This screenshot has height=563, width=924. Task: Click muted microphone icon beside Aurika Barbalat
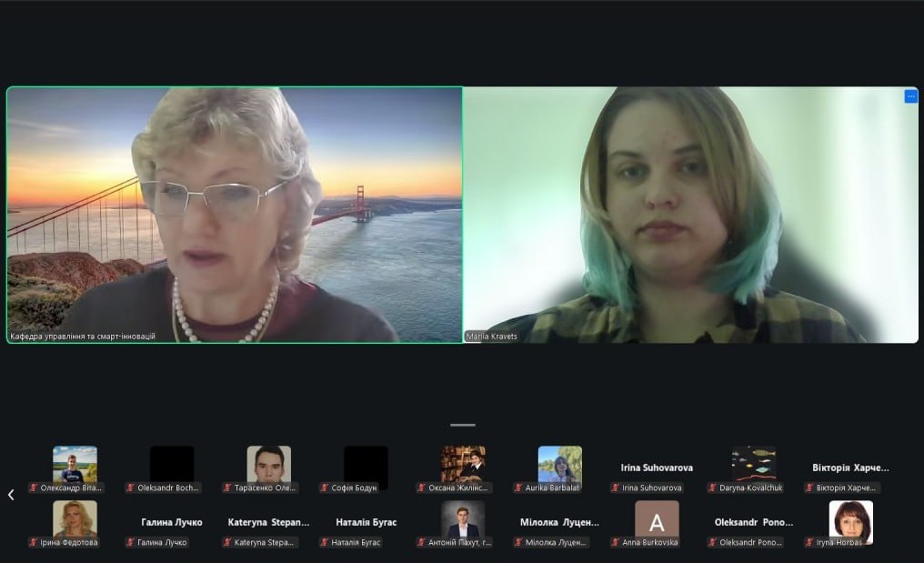coord(518,488)
